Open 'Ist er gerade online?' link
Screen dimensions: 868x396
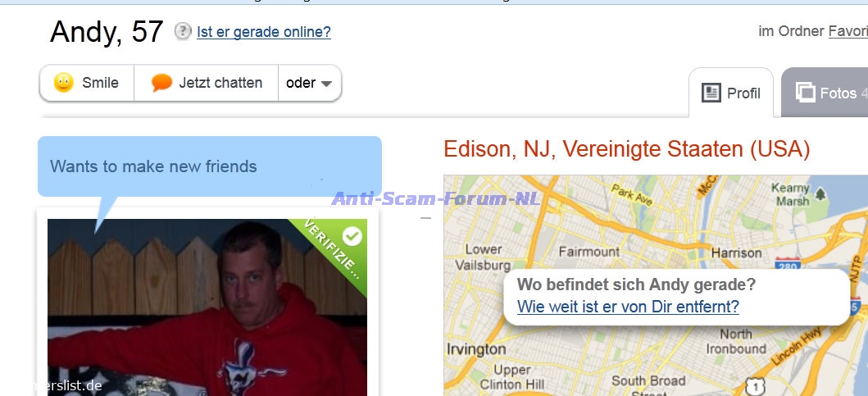click(x=263, y=32)
